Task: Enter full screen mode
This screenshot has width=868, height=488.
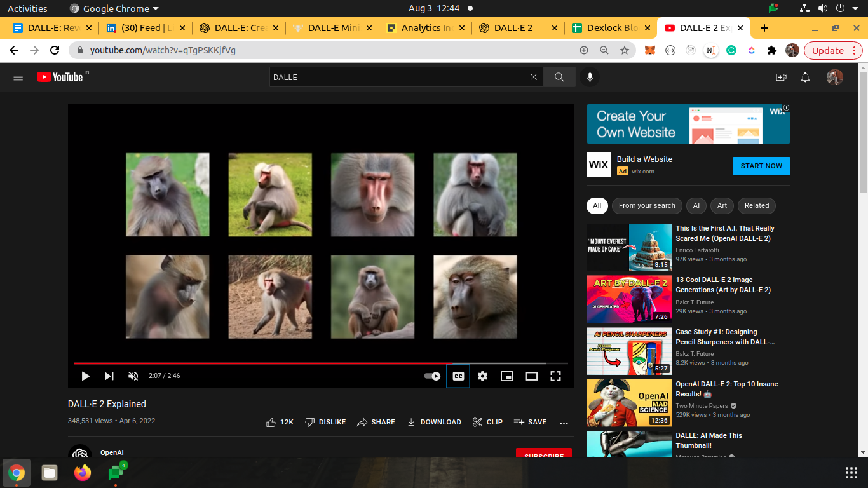Action: [555, 376]
